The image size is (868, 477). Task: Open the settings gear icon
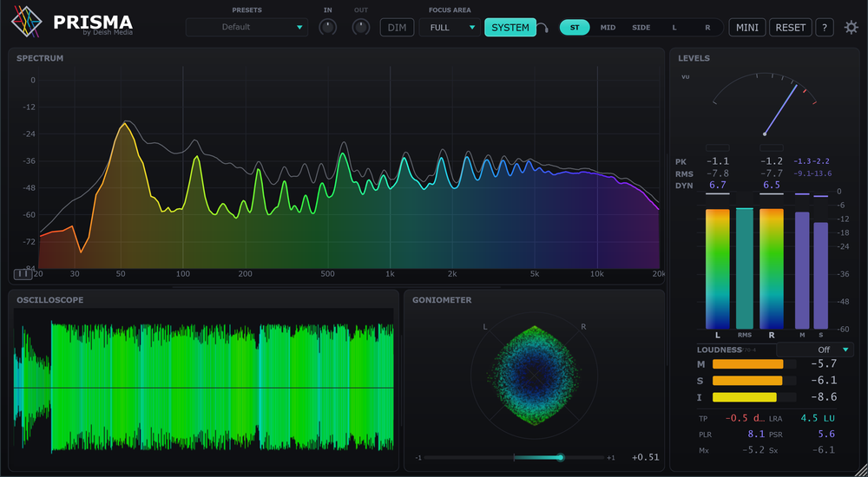click(851, 27)
